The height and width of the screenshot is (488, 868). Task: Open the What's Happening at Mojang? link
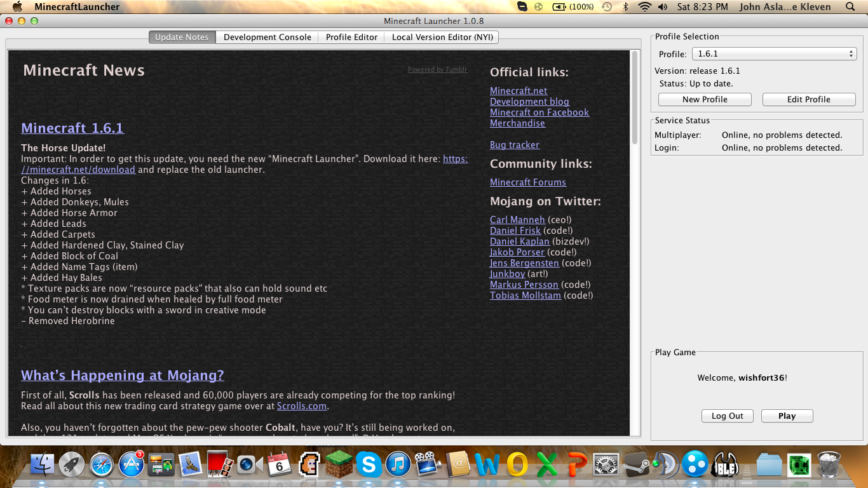[123, 375]
